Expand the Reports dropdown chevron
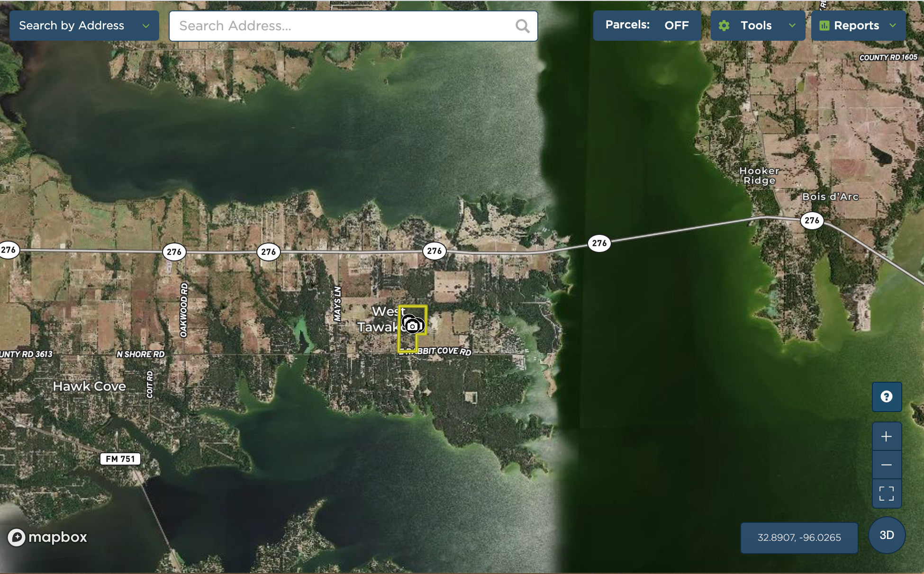This screenshot has width=924, height=574. tap(893, 26)
